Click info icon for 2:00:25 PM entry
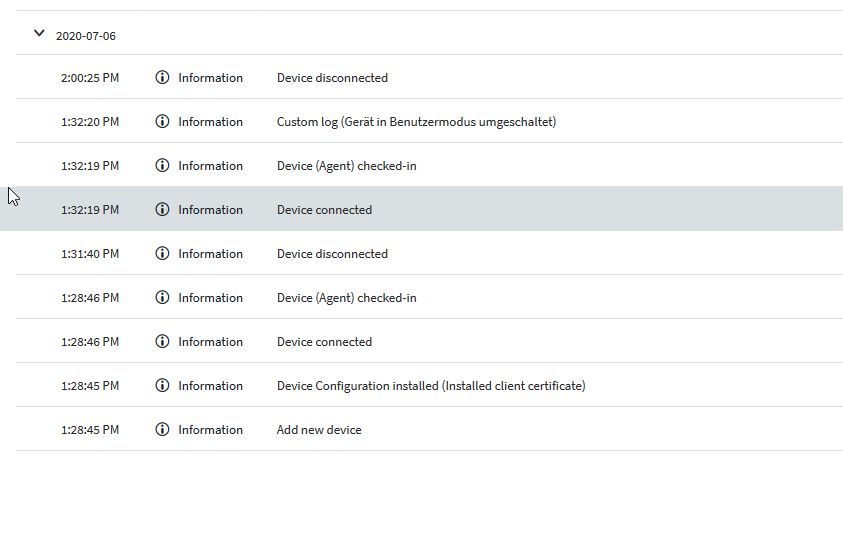Image resolution: width=843 pixels, height=535 pixels. [163, 78]
